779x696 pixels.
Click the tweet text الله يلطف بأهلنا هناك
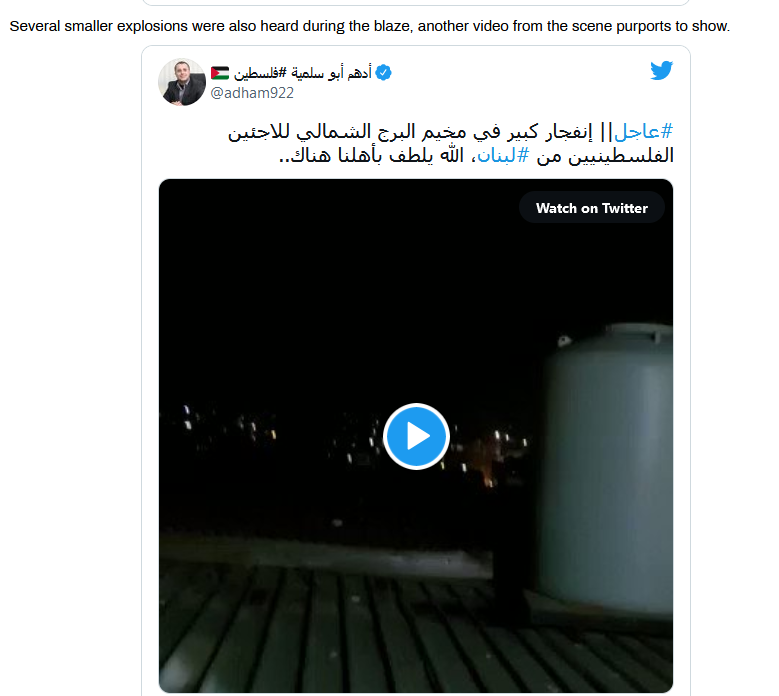tap(378, 155)
